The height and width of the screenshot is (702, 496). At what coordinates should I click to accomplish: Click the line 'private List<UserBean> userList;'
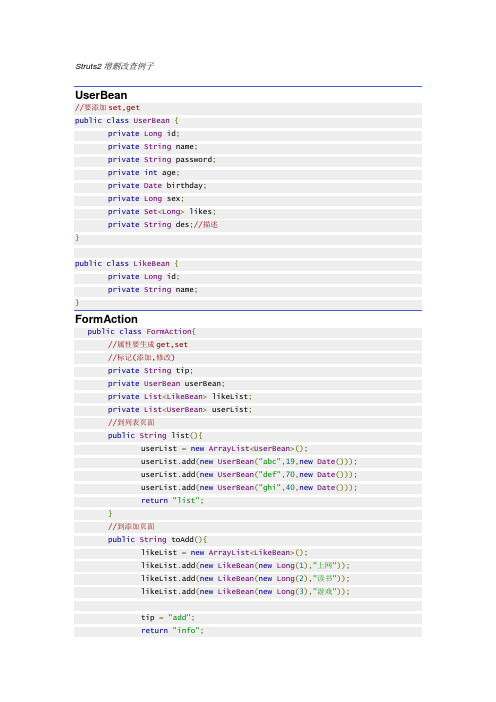click(x=180, y=409)
